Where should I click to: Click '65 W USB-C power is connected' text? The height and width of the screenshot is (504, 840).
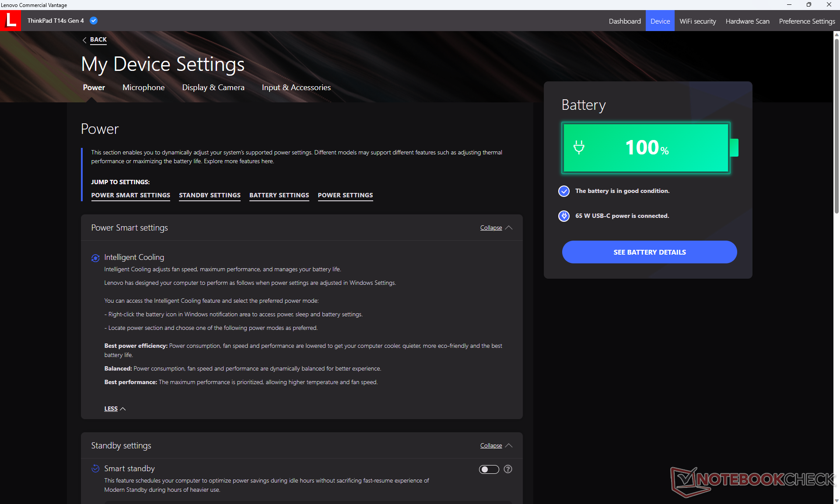tap(622, 216)
